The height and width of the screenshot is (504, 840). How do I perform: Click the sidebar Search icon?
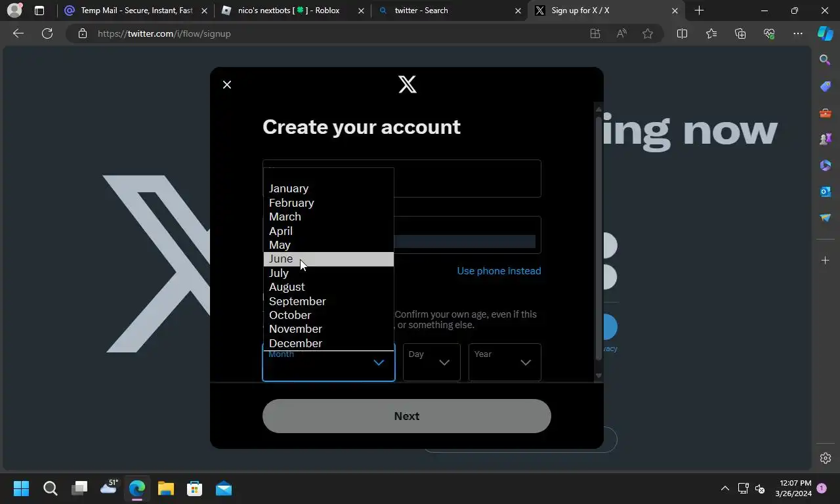[826, 60]
